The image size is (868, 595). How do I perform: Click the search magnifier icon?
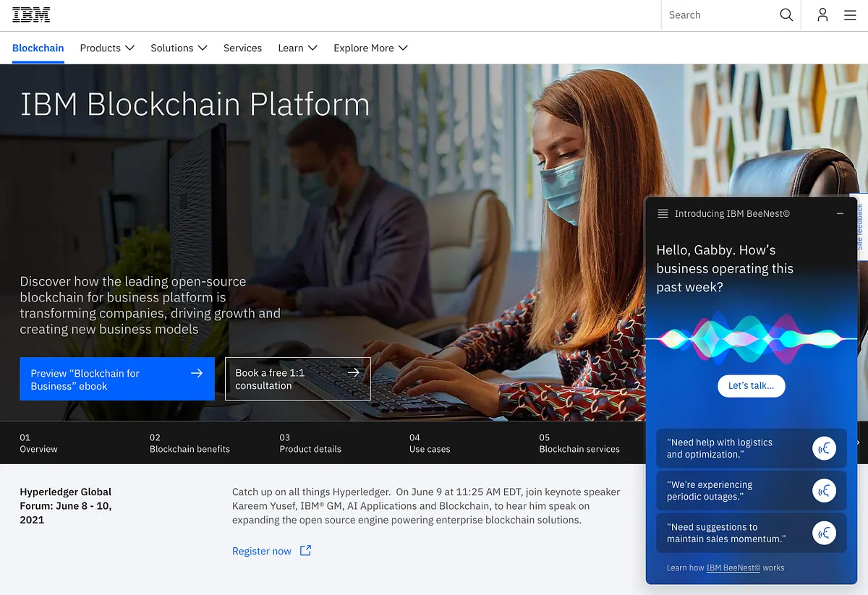click(786, 15)
